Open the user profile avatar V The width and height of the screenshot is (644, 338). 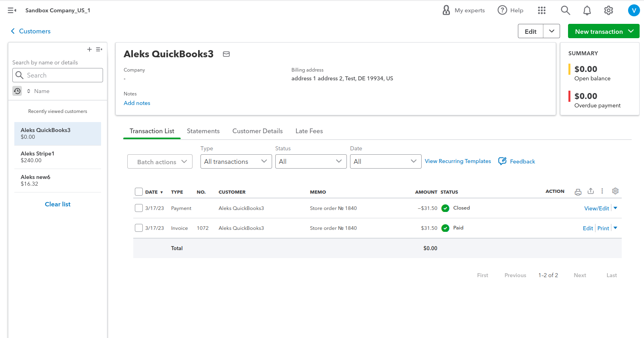pos(634,10)
